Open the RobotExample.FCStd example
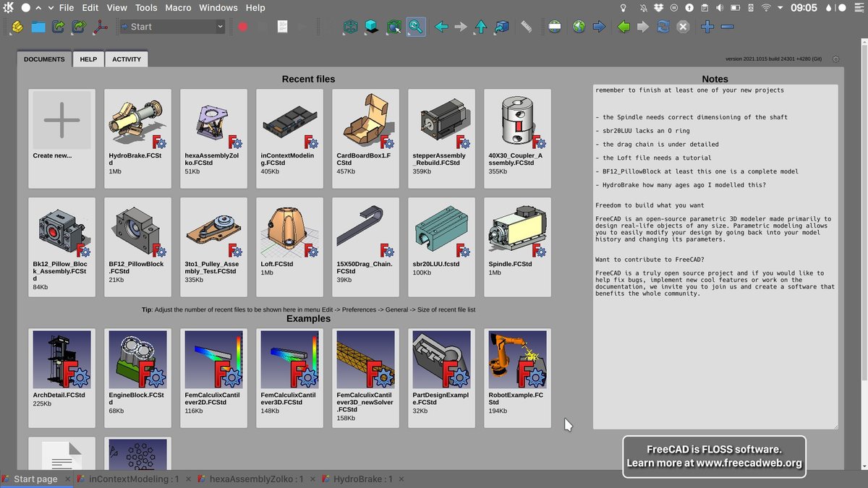868x488 pixels. pos(517,378)
